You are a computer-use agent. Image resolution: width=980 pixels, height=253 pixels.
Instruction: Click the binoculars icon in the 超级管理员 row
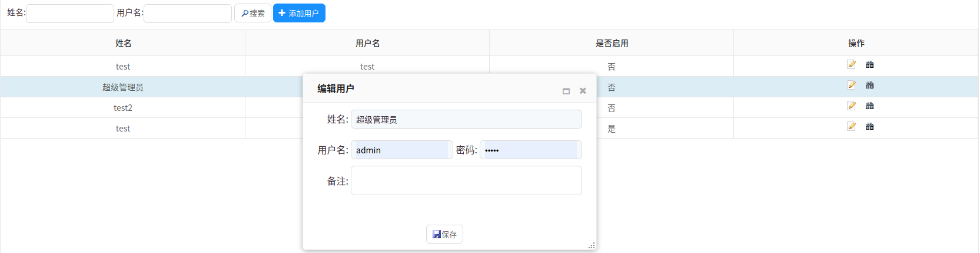coord(869,85)
